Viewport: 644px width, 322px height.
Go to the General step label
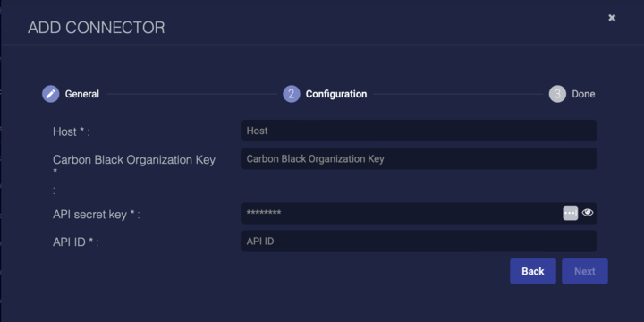point(82,94)
